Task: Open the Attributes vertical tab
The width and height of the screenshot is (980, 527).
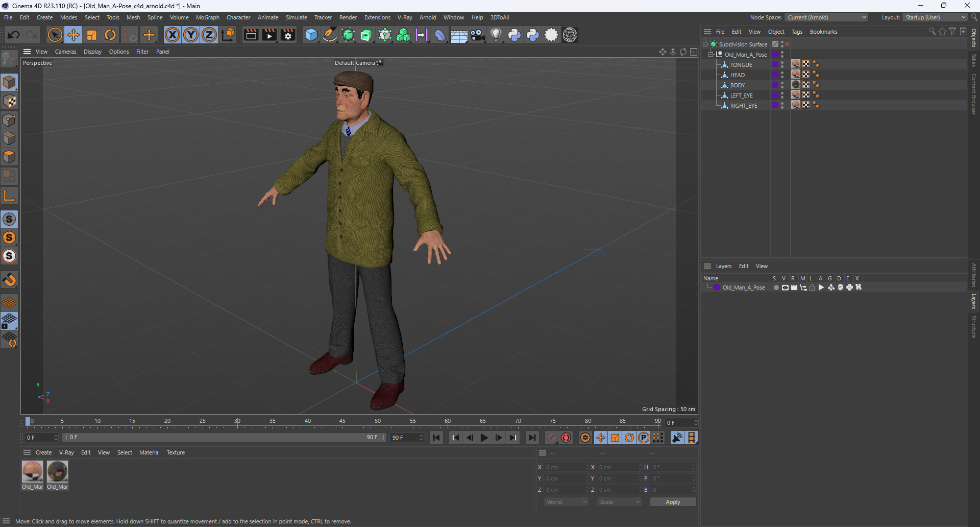Action: pos(974,275)
